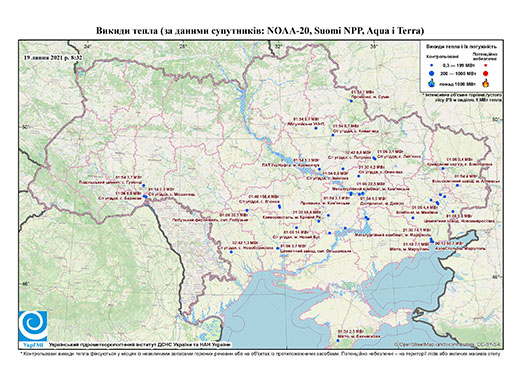Select the blue marker in Crimea near Yevpatoria
This screenshot has height=368, width=520.
(x=338, y=341)
